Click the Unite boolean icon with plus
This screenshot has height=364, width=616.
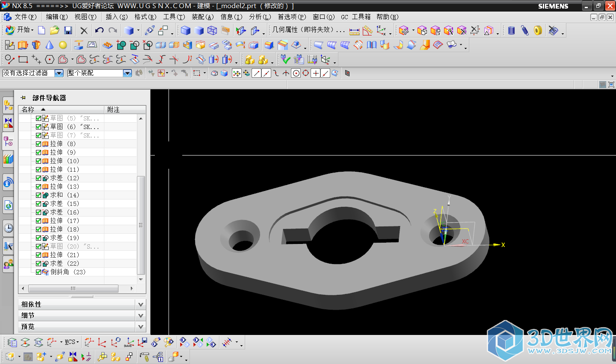click(121, 45)
